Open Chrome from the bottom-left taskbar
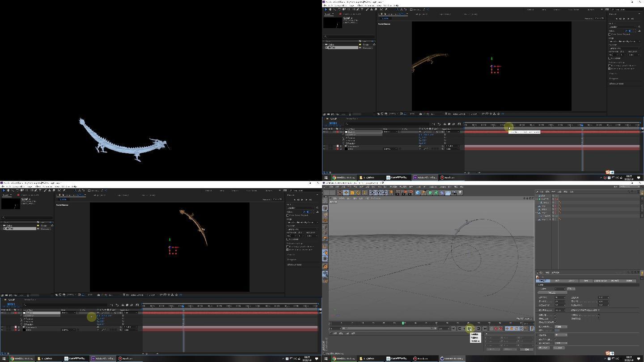The width and height of the screenshot is (644, 362). click(21, 358)
